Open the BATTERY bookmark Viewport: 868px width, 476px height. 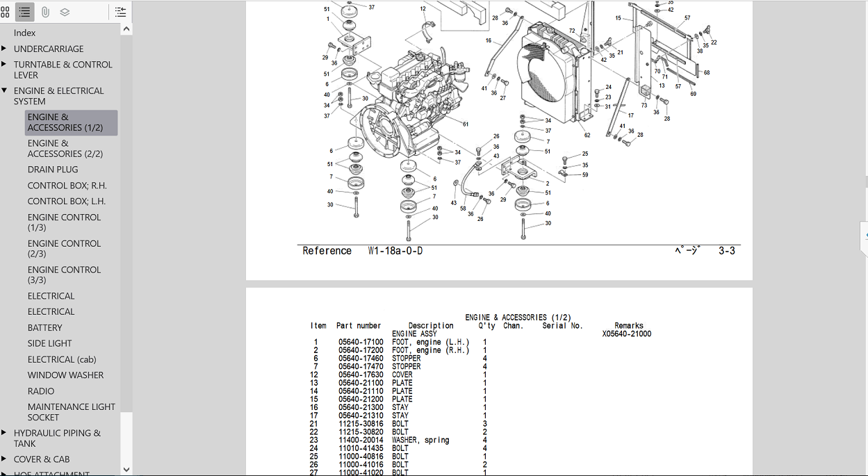tap(44, 327)
